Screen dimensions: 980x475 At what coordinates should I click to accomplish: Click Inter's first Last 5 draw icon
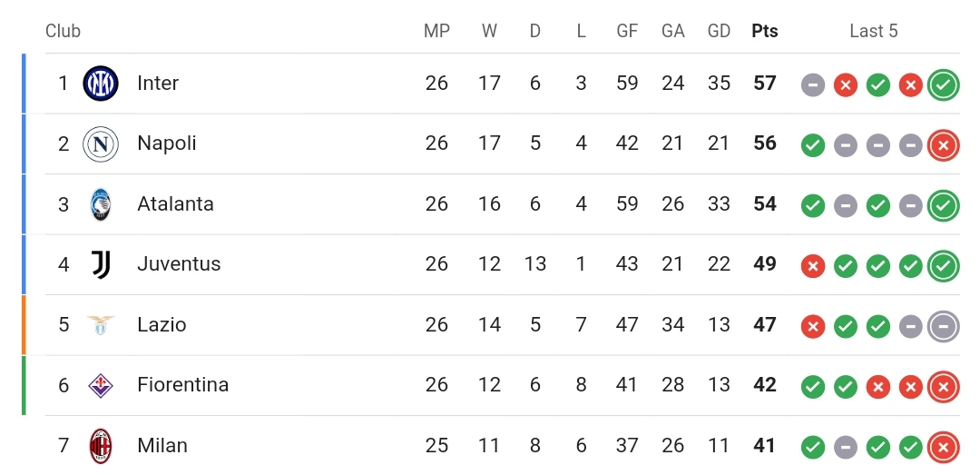(812, 85)
